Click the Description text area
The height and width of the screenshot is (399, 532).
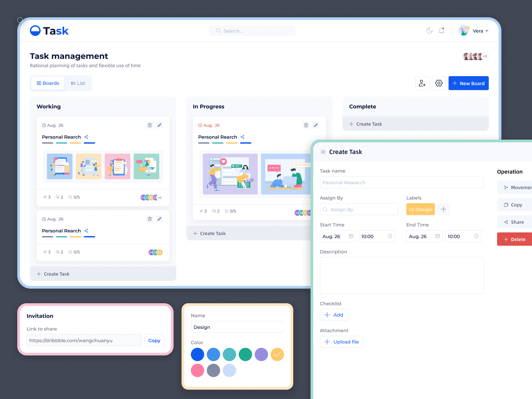tap(402, 275)
